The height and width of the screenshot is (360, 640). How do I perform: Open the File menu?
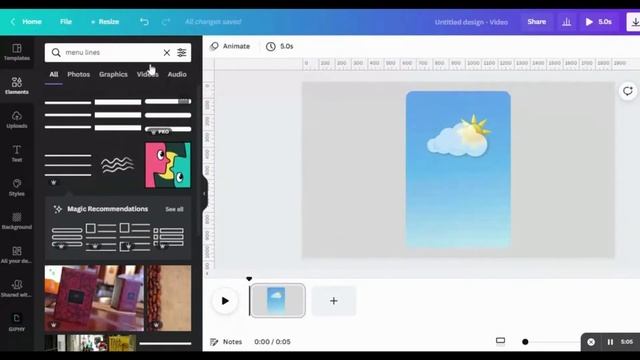[66, 22]
